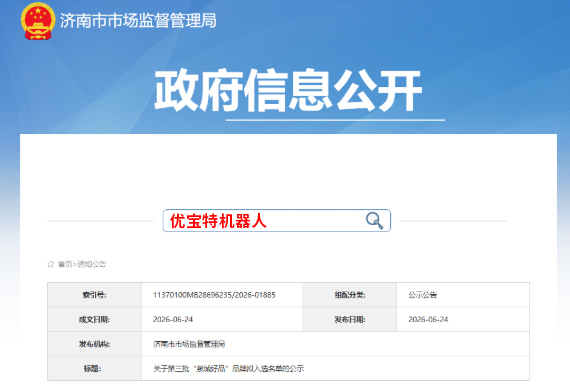Click the 成文日期 label cell

95,319
